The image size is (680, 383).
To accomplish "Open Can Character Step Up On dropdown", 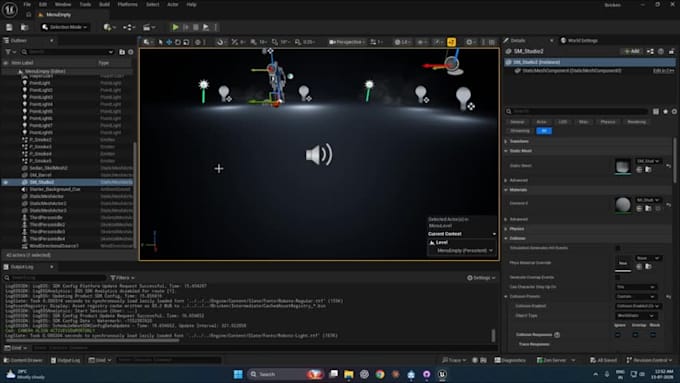I will pos(635,287).
